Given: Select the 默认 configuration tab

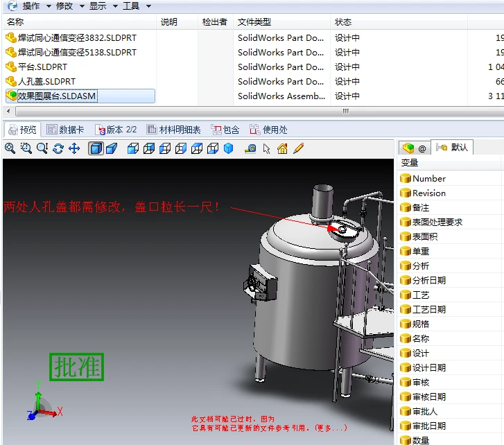Looking at the screenshot, I should pyautogui.click(x=451, y=148).
